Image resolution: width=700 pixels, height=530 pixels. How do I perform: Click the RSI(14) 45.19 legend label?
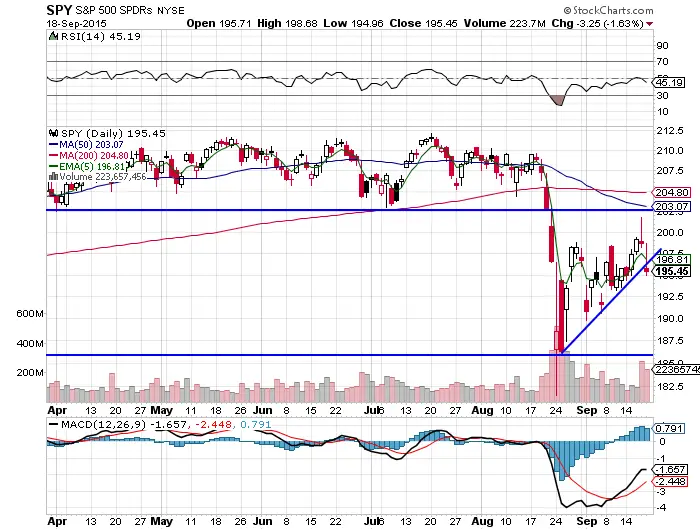tap(100, 36)
